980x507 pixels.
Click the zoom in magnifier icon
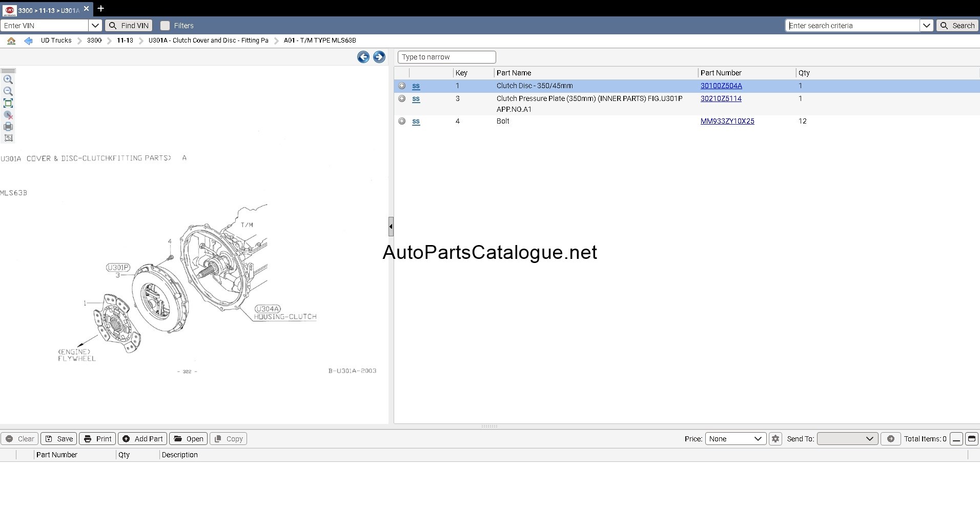[8, 79]
